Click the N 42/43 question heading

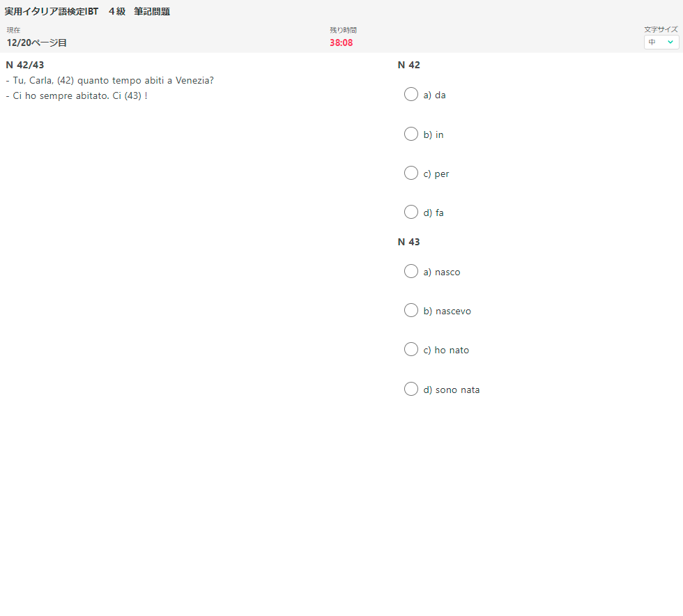(x=25, y=65)
